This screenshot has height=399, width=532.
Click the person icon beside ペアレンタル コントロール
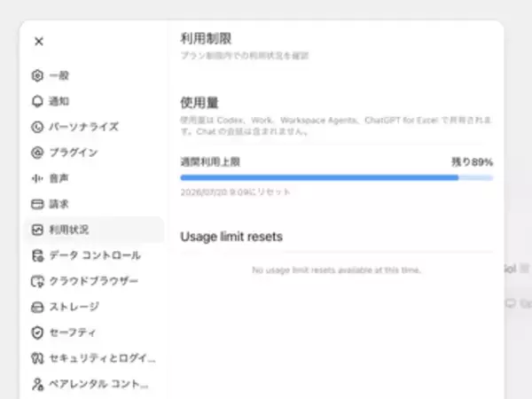pyautogui.click(x=37, y=384)
